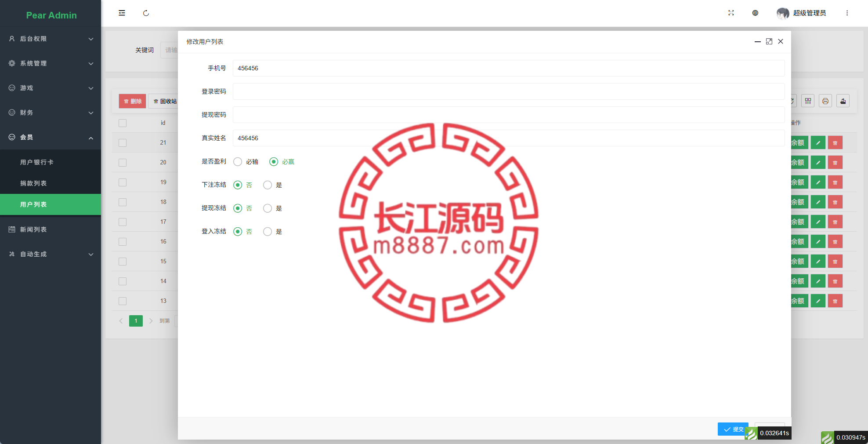868x444 pixels.
Task: Click the blue 提交 submit button
Action: pyautogui.click(x=733, y=429)
